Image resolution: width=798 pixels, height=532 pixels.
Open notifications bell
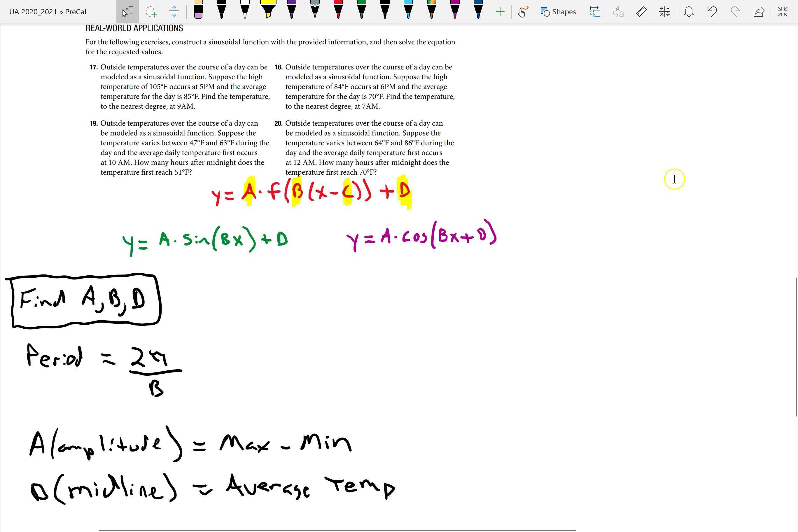coord(688,12)
